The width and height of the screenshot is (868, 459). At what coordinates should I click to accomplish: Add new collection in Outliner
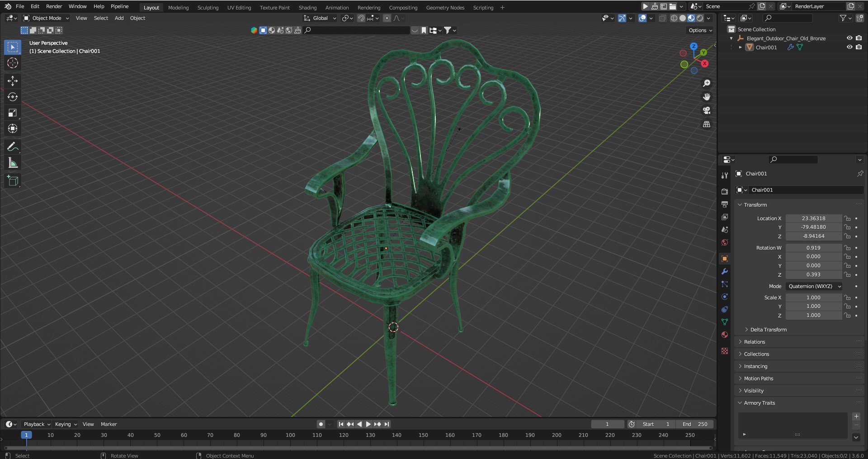pos(859,18)
